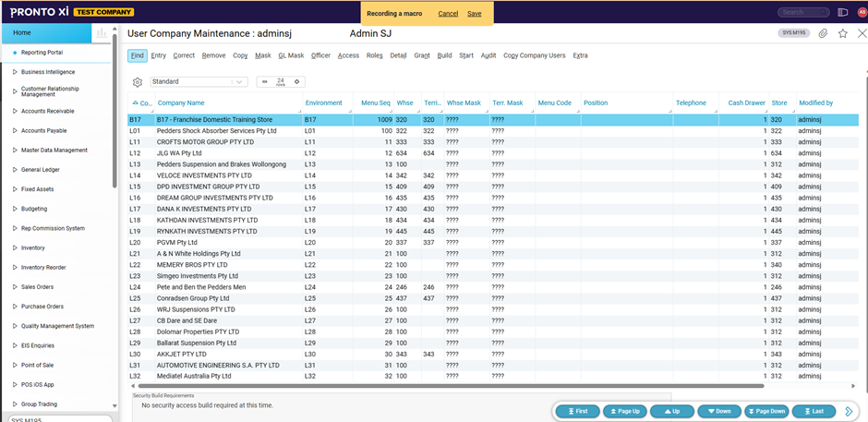Sort by Company Name column header
Viewport: 868px width, 422px height.
point(180,103)
